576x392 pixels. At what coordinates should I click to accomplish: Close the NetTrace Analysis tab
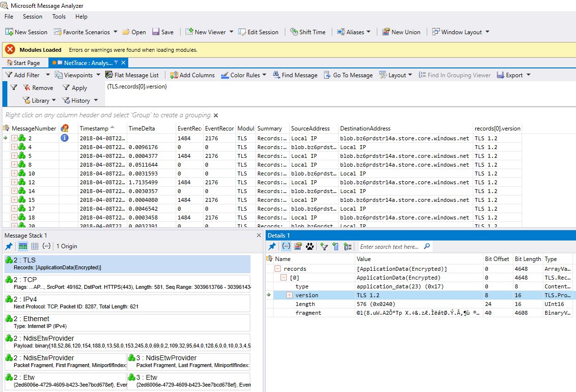click(123, 63)
